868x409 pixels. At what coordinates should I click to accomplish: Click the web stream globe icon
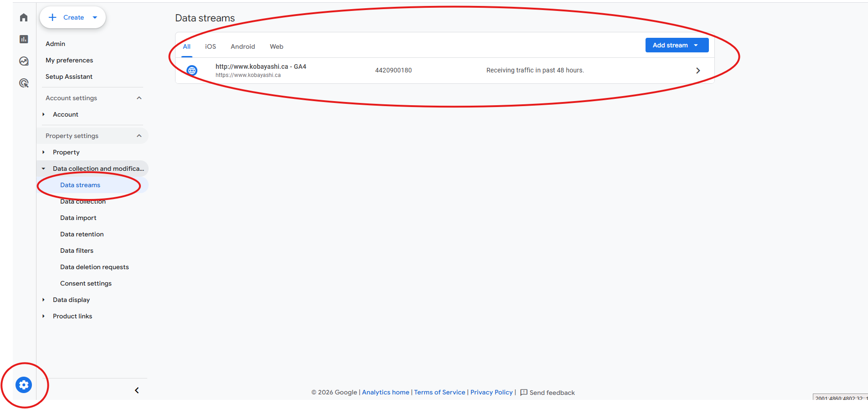192,71
